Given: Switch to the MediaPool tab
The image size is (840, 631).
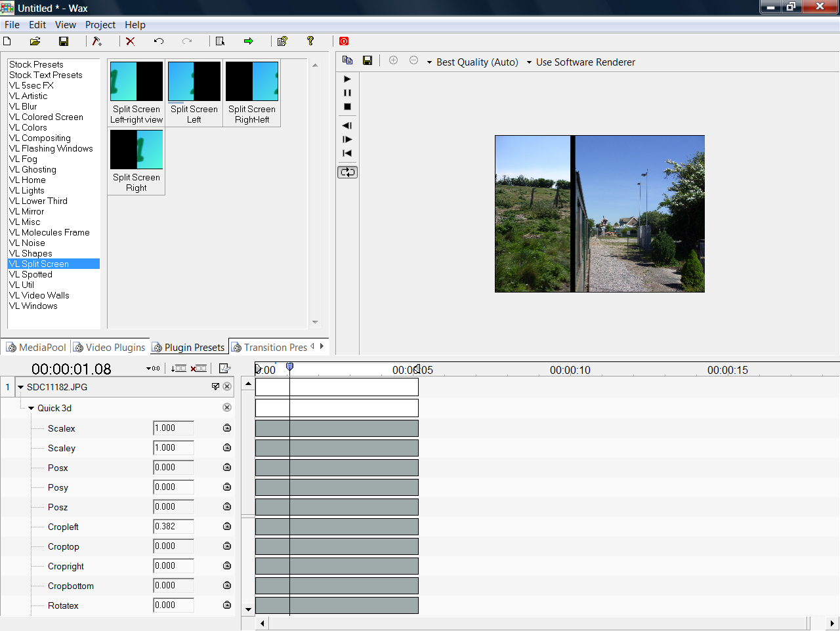Looking at the screenshot, I should tap(36, 348).
